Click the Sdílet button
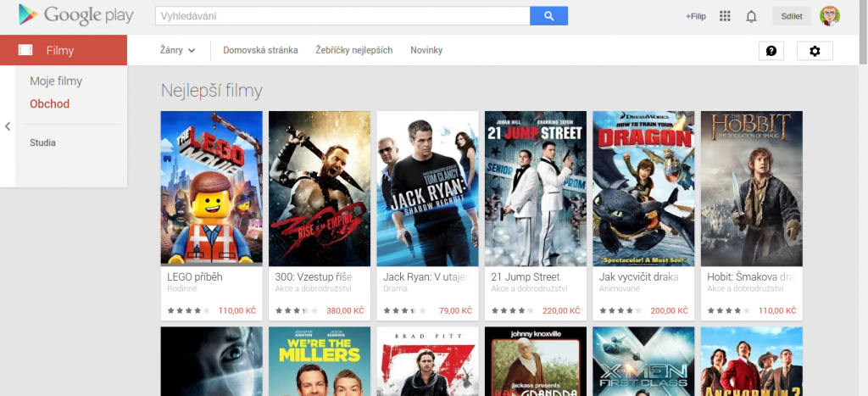The image size is (868, 396). [x=792, y=16]
